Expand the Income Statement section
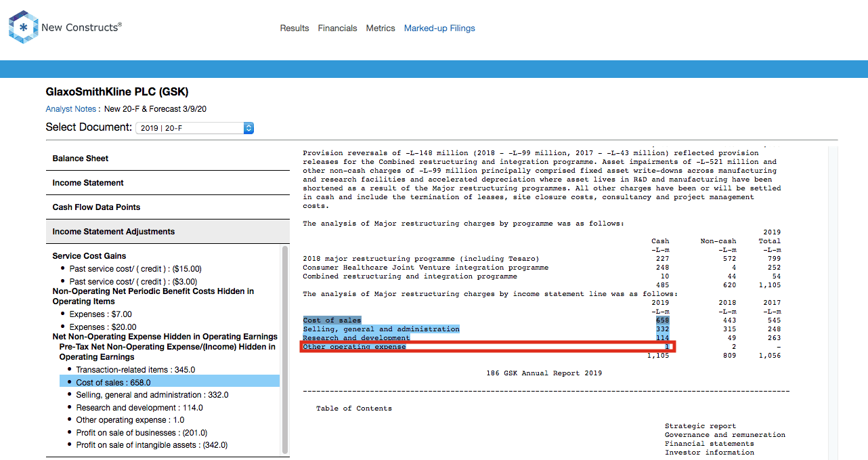Image resolution: width=868 pixels, height=460 pixels. tap(168, 183)
